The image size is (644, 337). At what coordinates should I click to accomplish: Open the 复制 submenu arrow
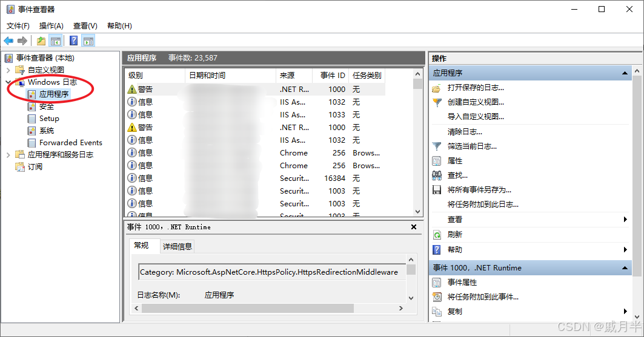click(x=625, y=311)
